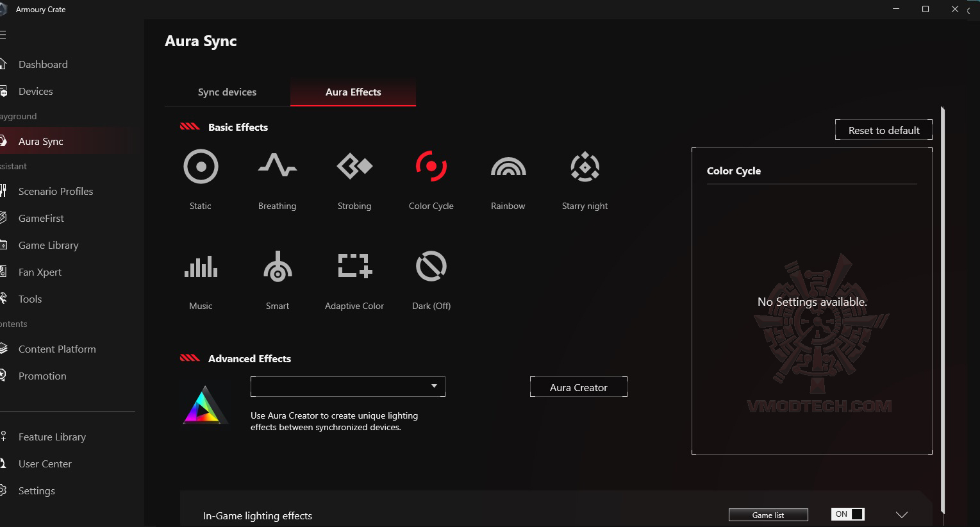Enable the Adaptive Color effect

(x=354, y=266)
